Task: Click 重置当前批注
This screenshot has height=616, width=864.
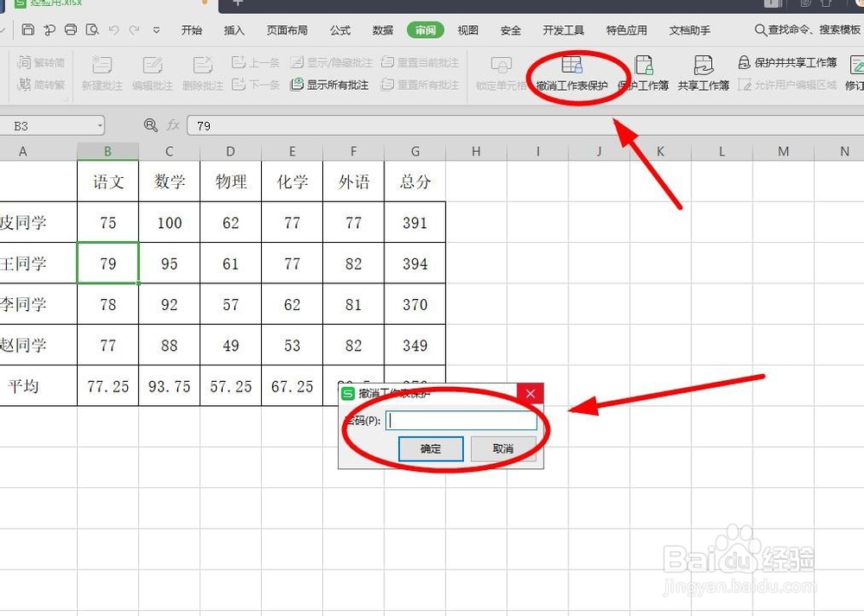Action: (x=420, y=62)
